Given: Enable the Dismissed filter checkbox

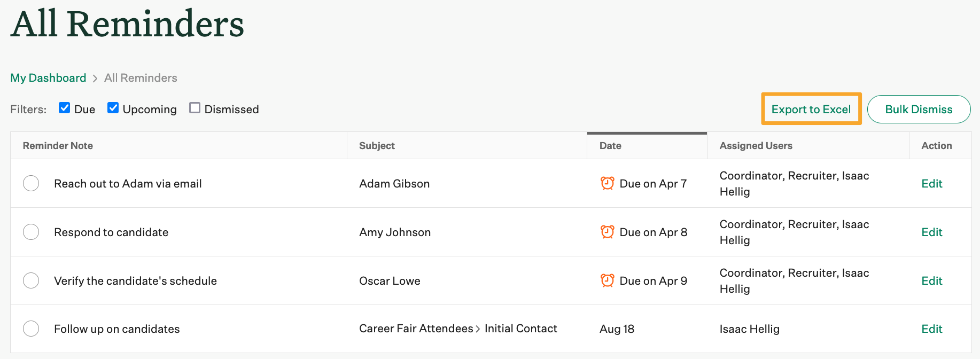Looking at the screenshot, I should (x=195, y=108).
